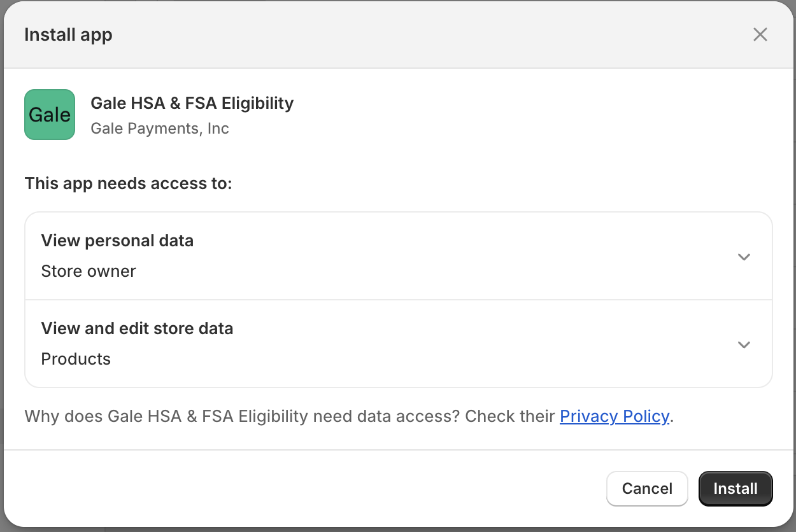This screenshot has height=532, width=796.
Task: Click the Products permission text
Action: coord(76,359)
